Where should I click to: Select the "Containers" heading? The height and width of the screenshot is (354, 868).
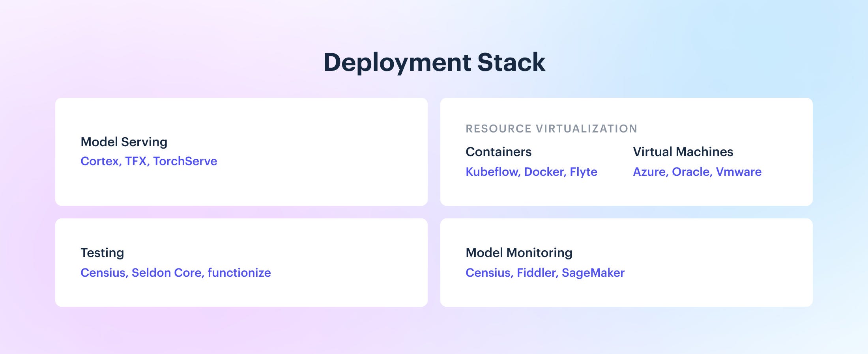click(499, 152)
